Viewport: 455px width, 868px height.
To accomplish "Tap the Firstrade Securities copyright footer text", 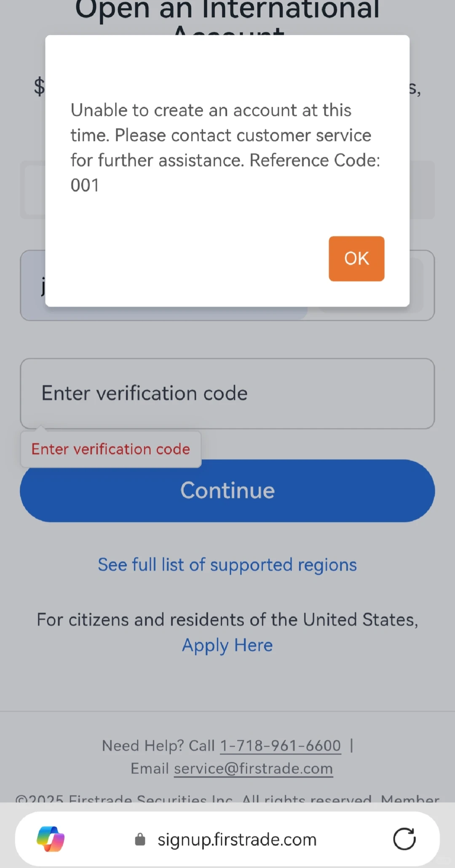I will 227,798.
